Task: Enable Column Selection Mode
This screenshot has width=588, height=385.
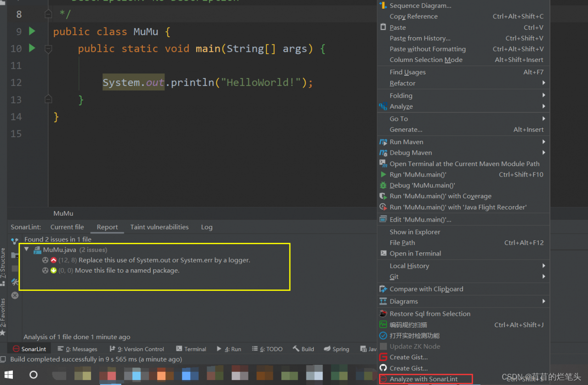Action: tap(464, 60)
